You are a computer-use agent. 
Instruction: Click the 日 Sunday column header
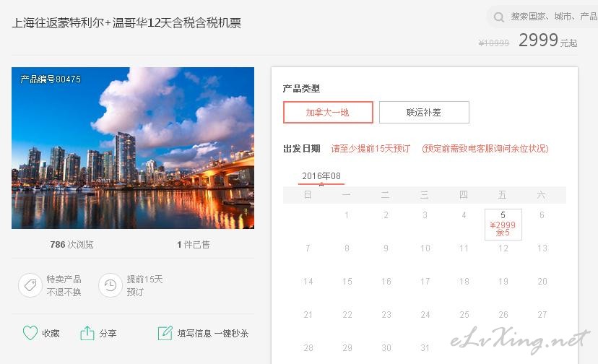pyautogui.click(x=308, y=195)
